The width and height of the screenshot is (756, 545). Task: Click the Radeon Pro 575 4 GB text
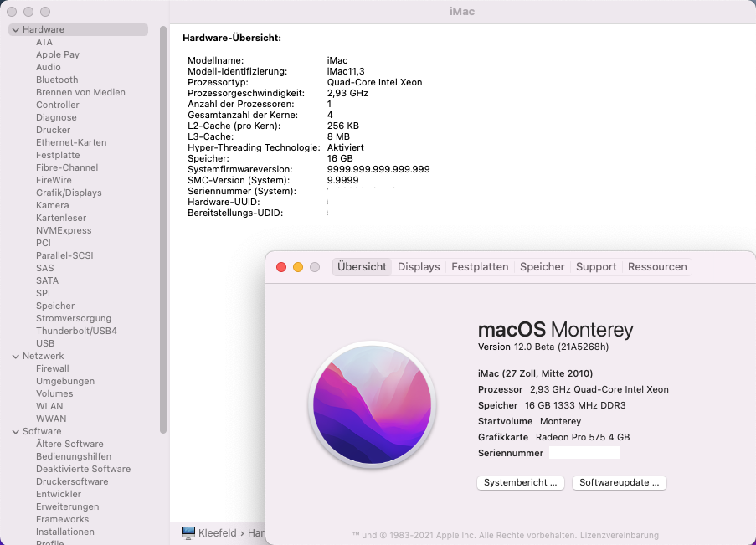(583, 436)
